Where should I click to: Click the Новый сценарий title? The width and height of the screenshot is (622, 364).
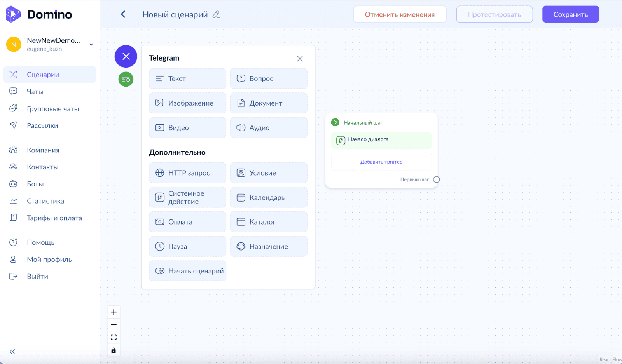(x=175, y=14)
